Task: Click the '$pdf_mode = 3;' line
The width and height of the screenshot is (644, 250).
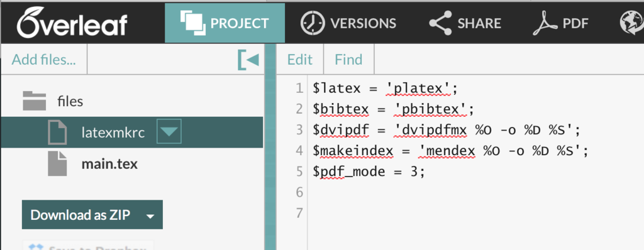Action: click(x=369, y=171)
